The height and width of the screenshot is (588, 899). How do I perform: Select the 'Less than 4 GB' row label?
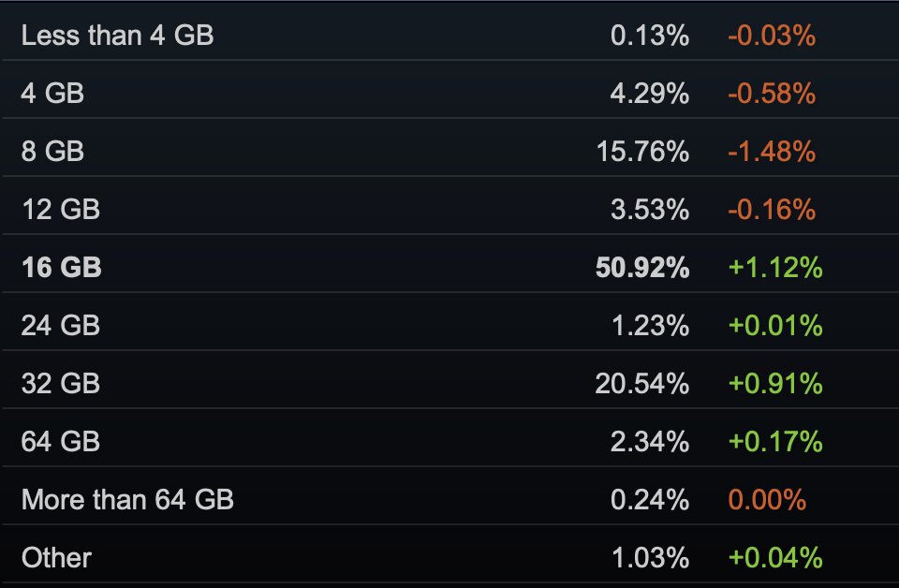118,35
